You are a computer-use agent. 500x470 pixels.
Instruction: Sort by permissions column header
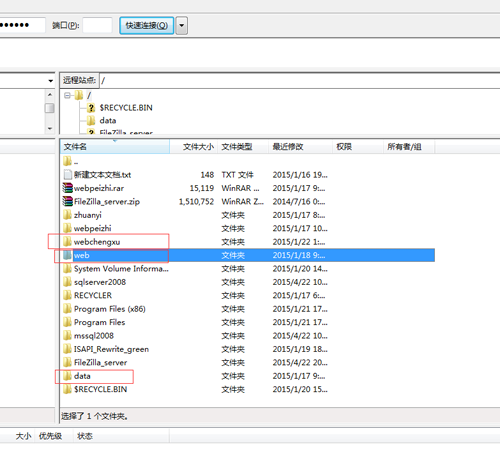(357, 147)
